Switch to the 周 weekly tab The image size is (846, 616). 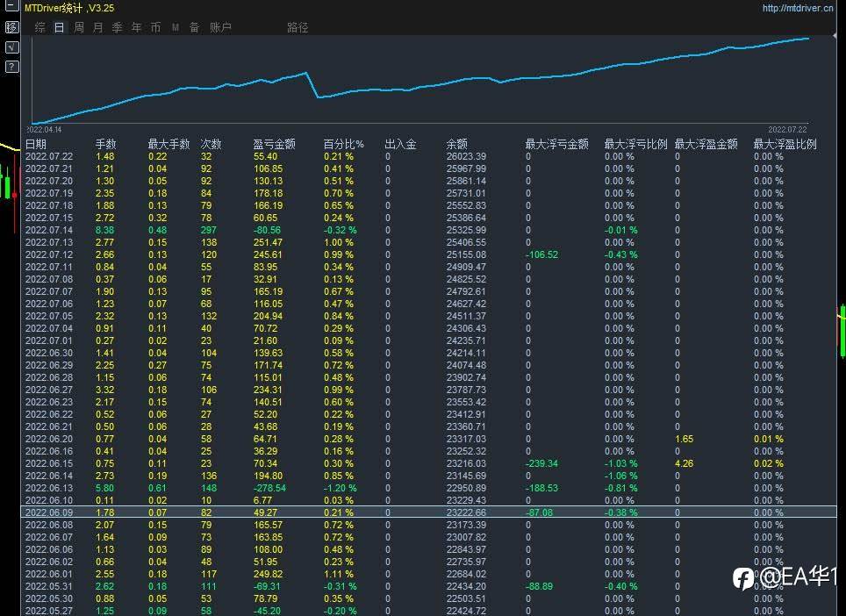79,27
